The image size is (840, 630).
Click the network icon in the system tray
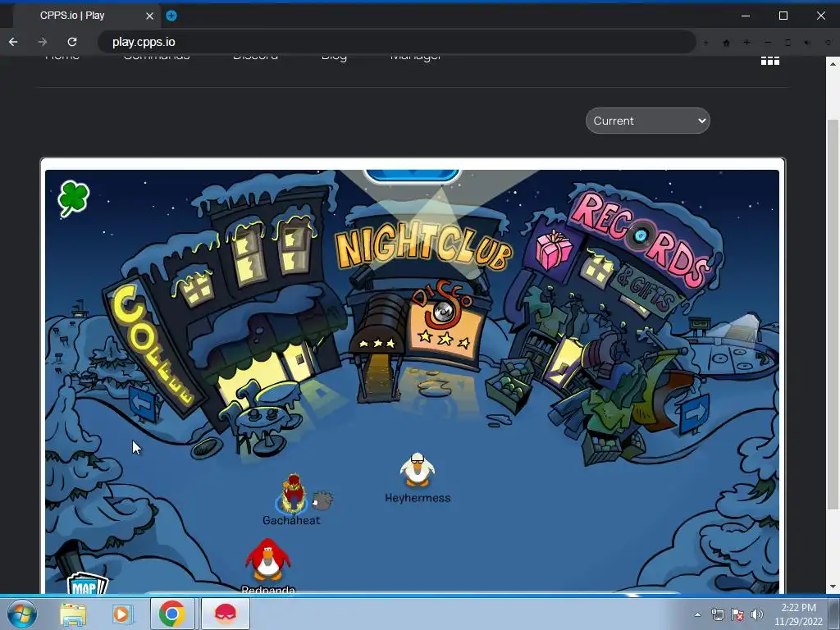[717, 614]
